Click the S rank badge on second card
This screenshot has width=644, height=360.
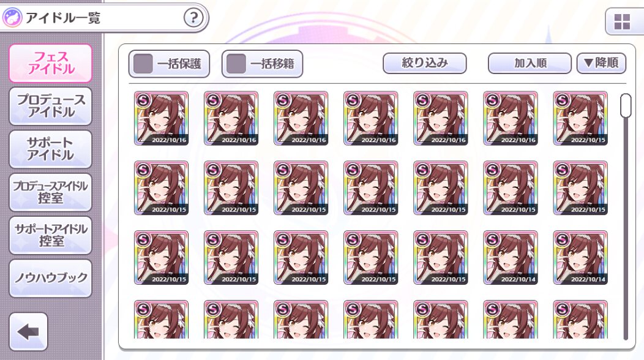tap(213, 100)
